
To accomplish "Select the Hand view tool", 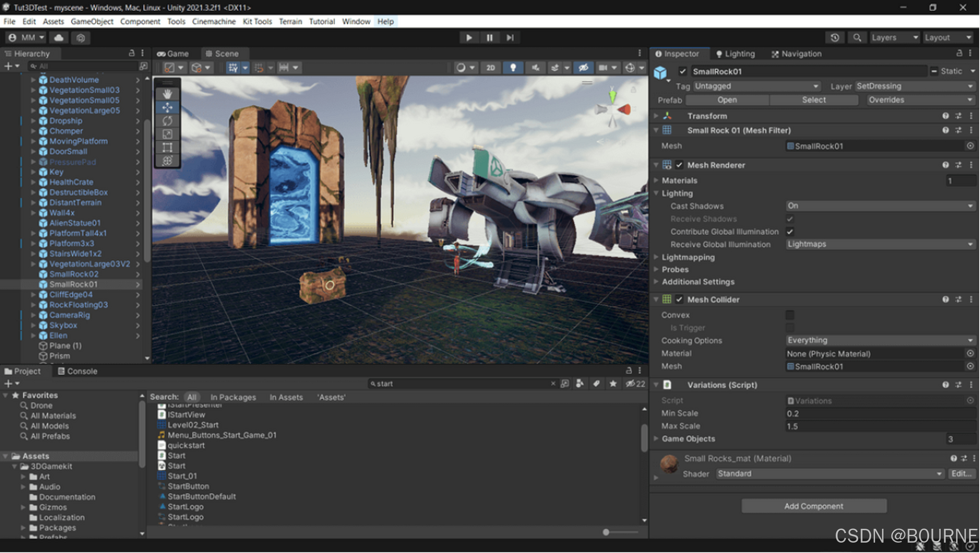I will coord(168,94).
